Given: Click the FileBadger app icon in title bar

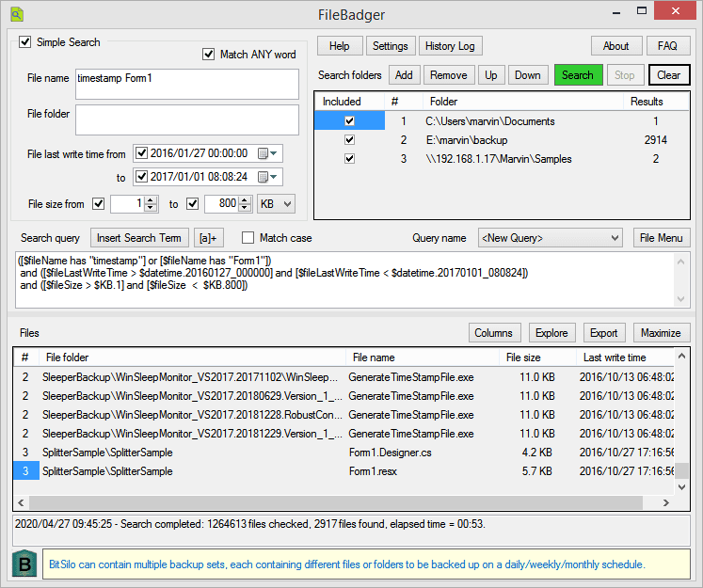Looking at the screenshot, I should pyautogui.click(x=17, y=14).
